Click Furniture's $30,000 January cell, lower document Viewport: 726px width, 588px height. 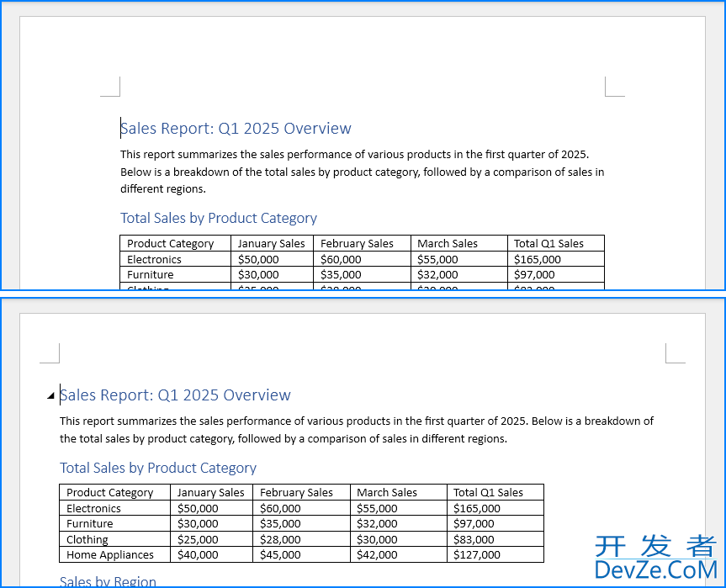(x=212, y=523)
